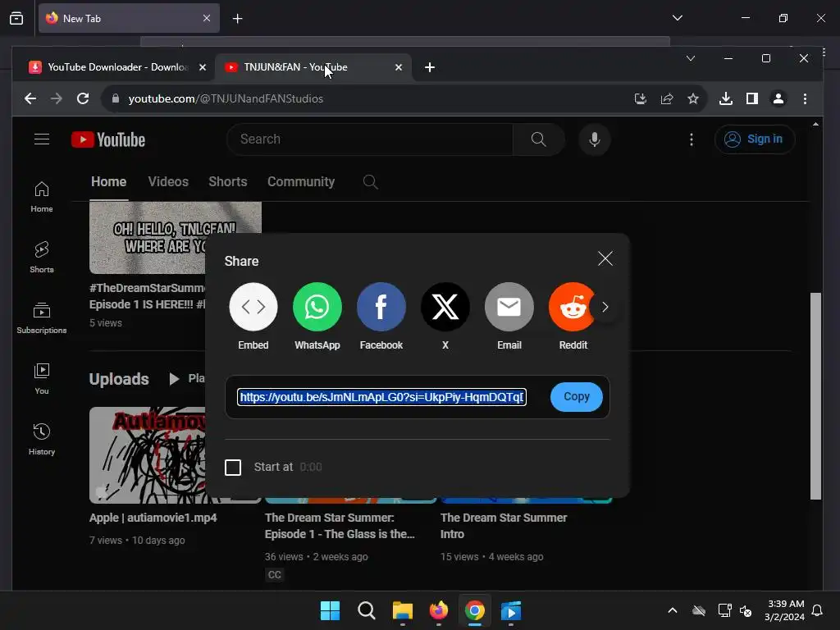
Task: Open YouTube settings three-dot menu
Action: click(x=692, y=139)
